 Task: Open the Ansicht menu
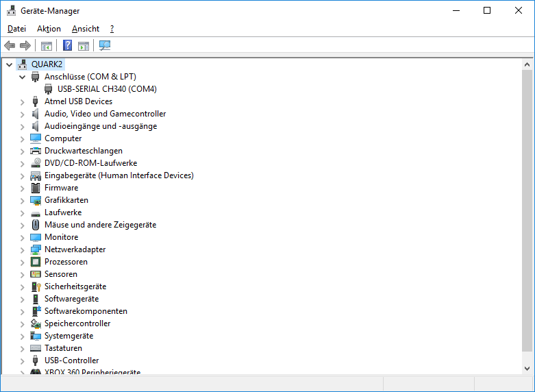pos(86,29)
